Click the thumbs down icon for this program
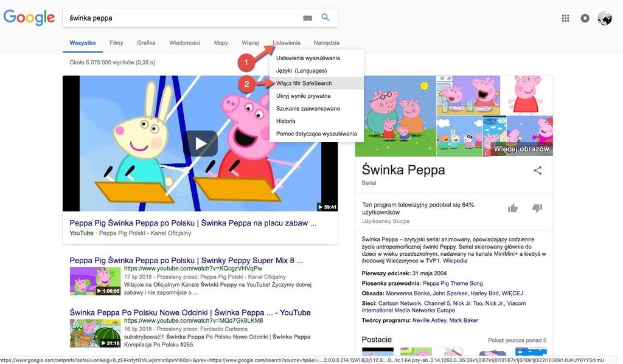This screenshot has width=623, height=364. pos(537,208)
